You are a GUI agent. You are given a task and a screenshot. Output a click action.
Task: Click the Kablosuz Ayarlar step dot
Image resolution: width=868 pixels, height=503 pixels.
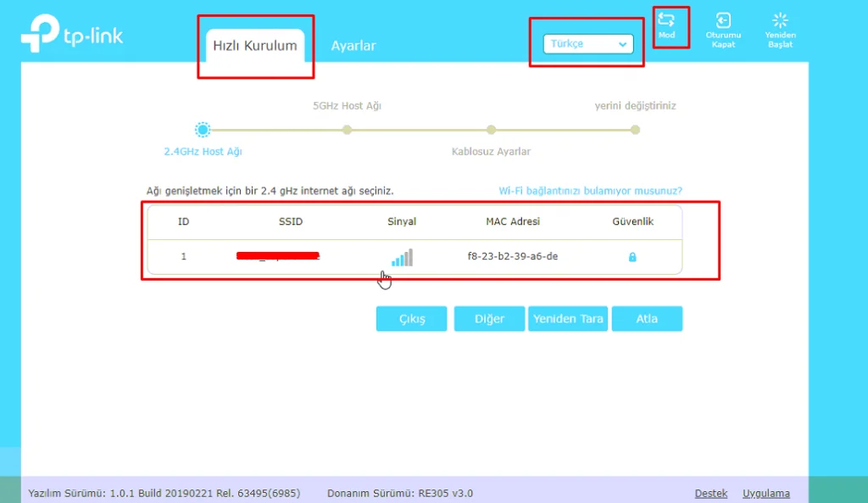point(491,130)
